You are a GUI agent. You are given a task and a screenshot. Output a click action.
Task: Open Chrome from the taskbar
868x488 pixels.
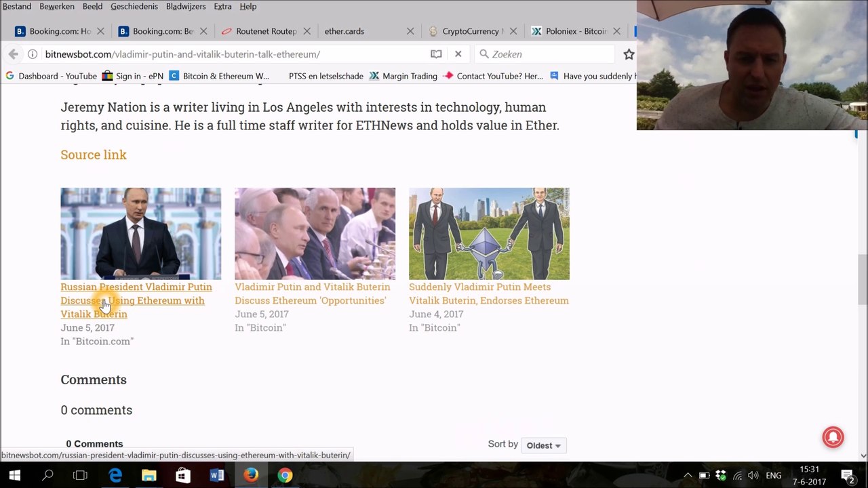coord(285,475)
